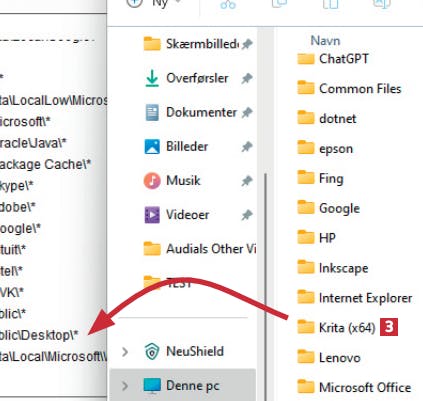Select the blic\* entry in left list
423x401 pixels.
(13, 314)
